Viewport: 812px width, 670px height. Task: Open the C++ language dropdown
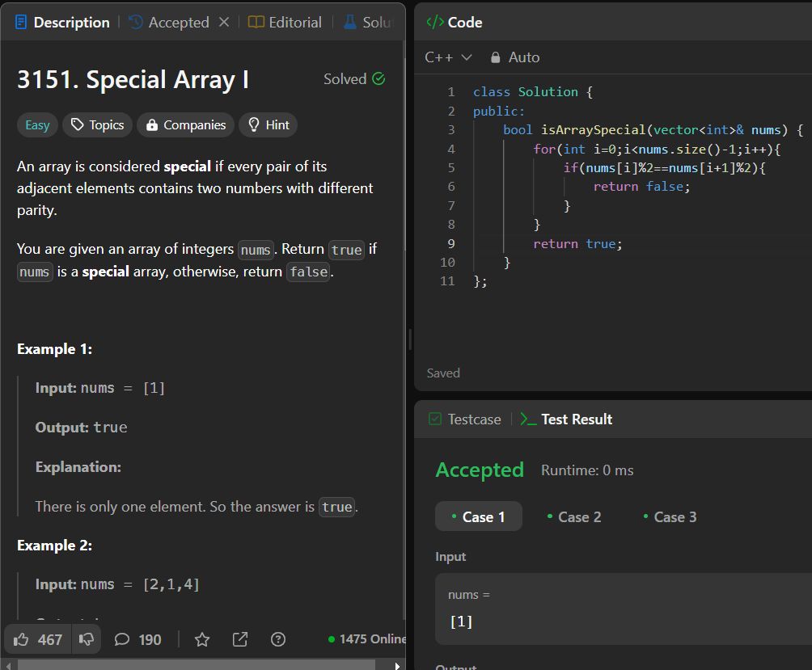click(448, 57)
